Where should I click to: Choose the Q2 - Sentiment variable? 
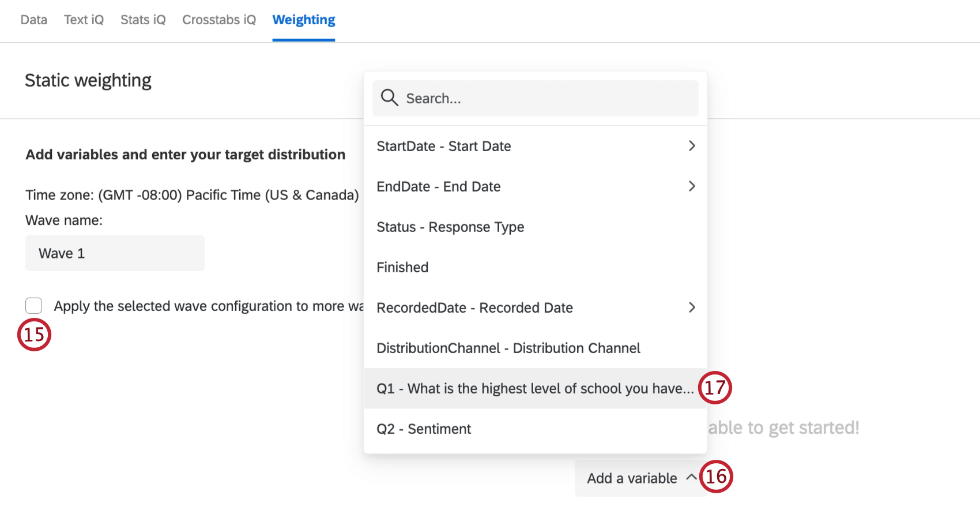coord(424,429)
